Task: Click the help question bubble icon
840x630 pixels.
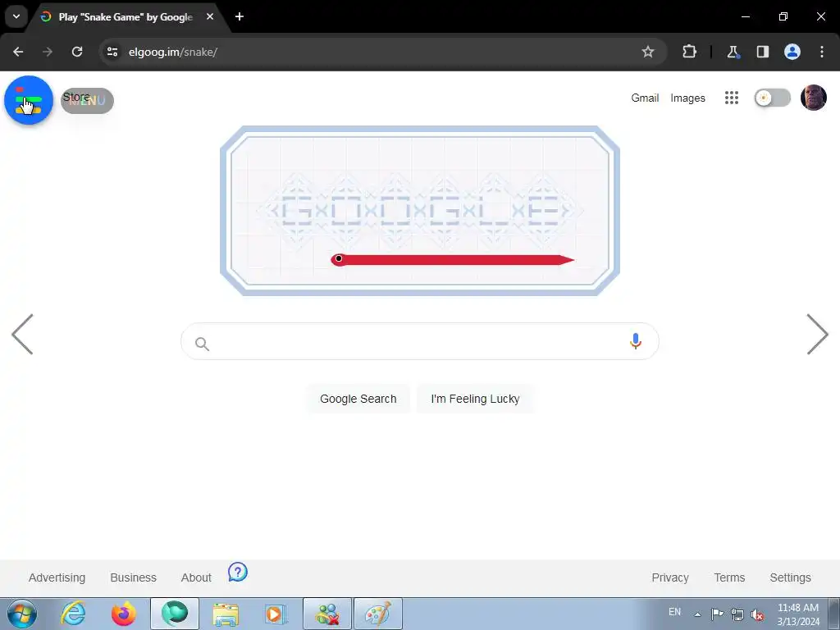Action: point(237,572)
